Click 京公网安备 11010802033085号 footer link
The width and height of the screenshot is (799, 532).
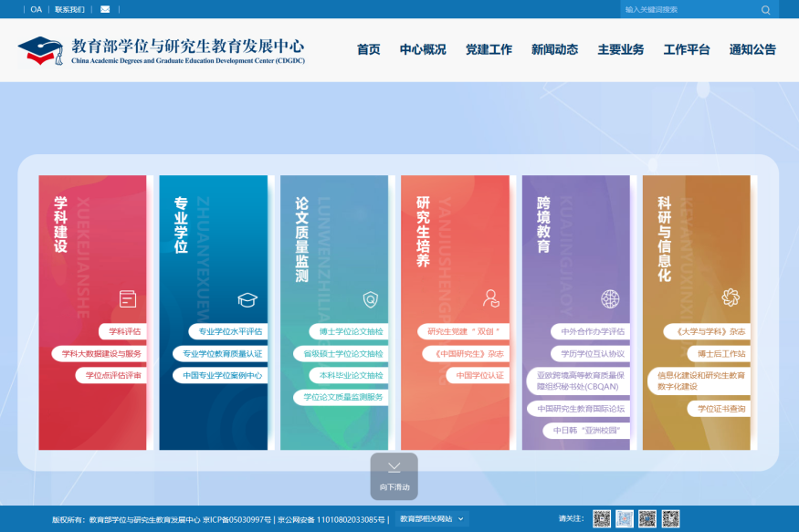click(331, 519)
